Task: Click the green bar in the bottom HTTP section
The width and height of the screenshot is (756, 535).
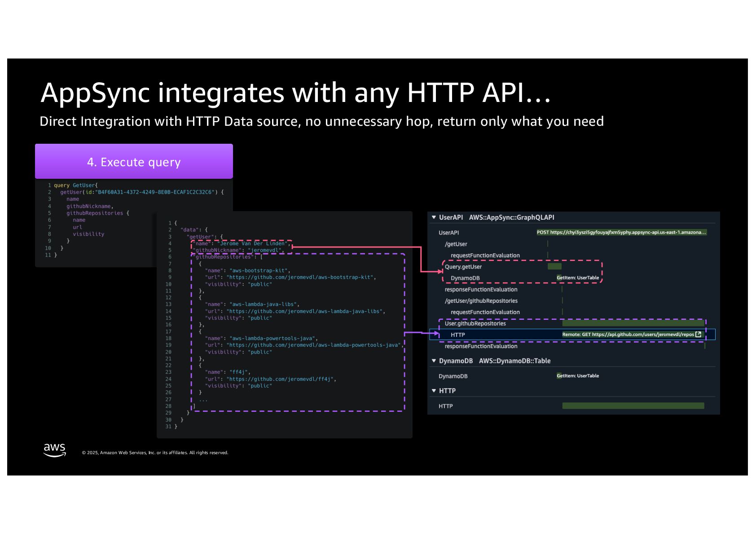Action: coord(633,406)
